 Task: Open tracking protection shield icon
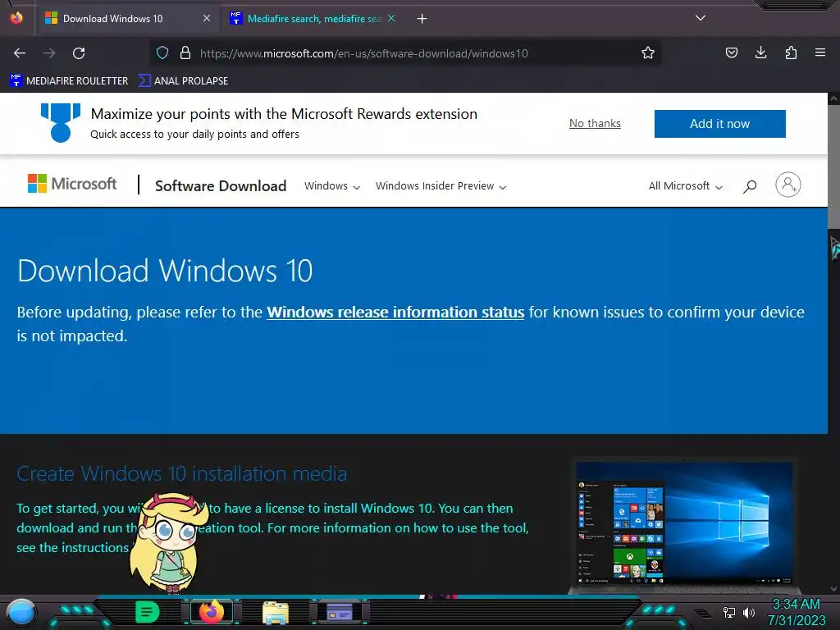coord(162,52)
